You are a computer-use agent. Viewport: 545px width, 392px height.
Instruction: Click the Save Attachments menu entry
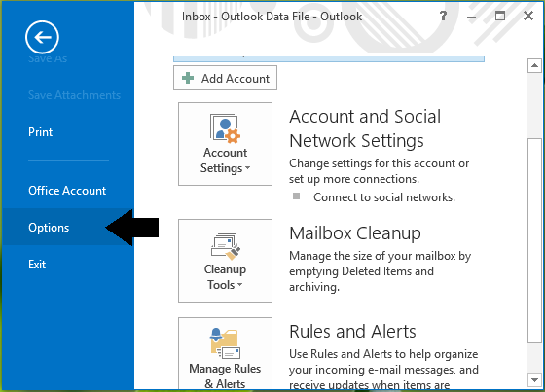[74, 95]
